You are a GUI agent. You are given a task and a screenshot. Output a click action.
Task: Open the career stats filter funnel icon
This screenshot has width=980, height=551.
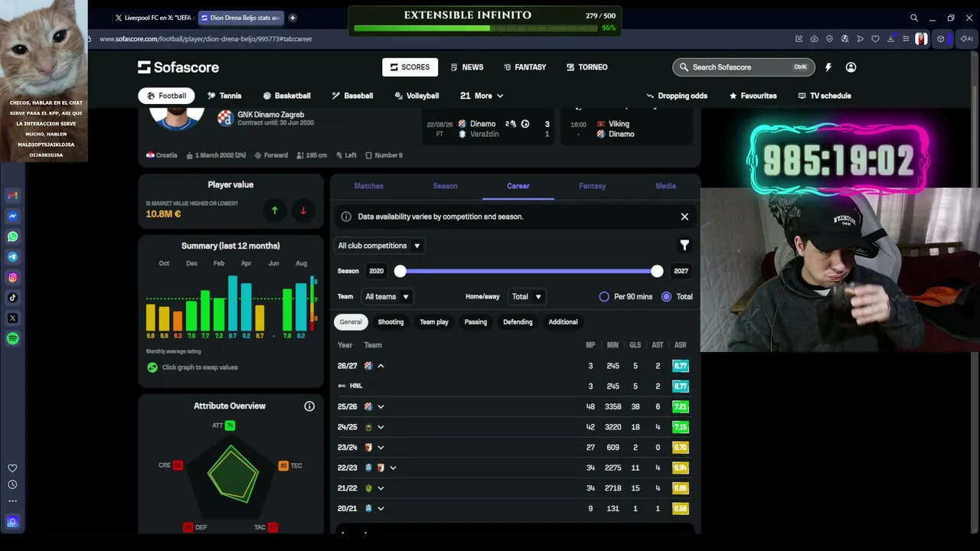click(684, 246)
